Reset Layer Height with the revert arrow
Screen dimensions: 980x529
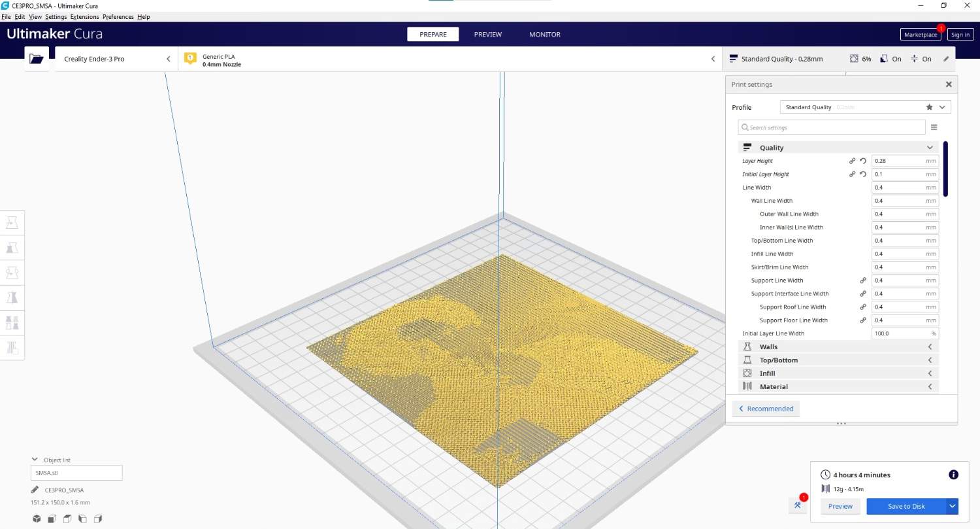click(x=863, y=161)
